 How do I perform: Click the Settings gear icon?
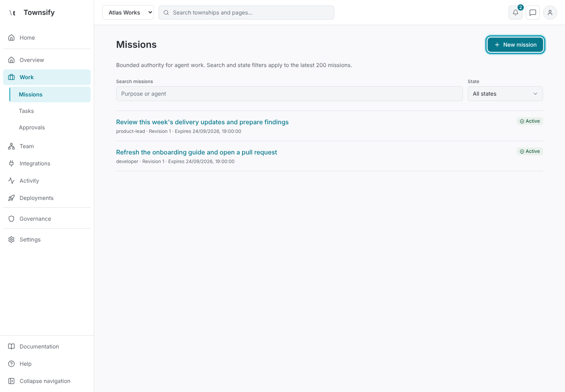point(11,240)
